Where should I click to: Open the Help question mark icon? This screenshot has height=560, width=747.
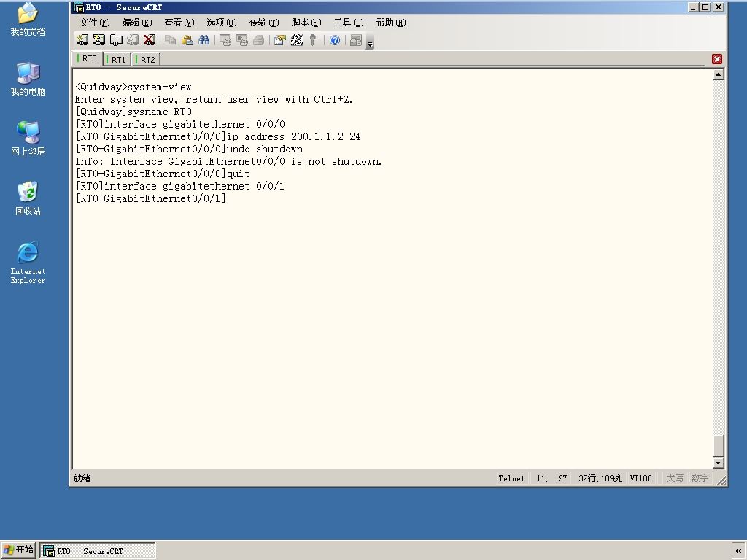tap(335, 40)
